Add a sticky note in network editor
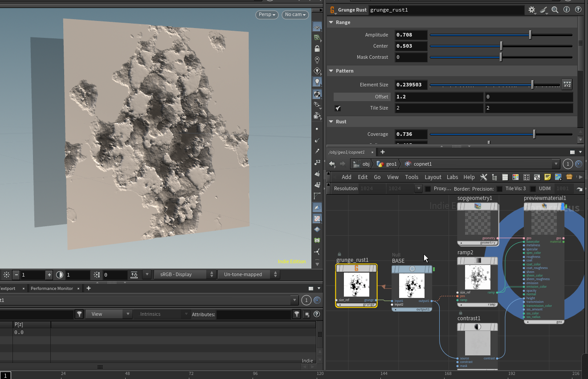 547,177
